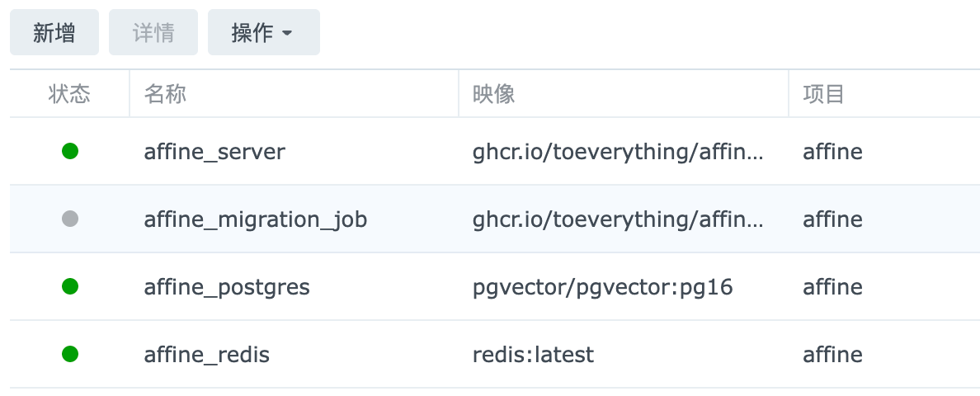
Task: Click the green status dot for affine_redis
Action: 70,354
